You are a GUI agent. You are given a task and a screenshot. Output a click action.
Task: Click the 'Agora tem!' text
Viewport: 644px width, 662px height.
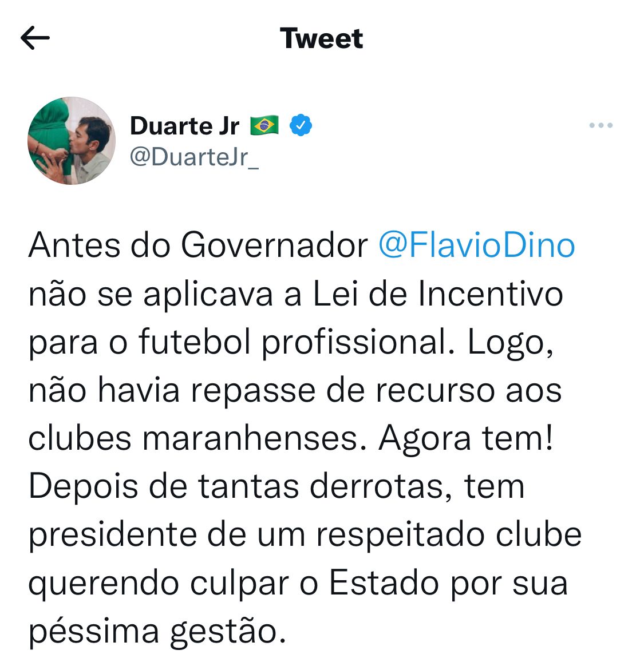click(x=466, y=439)
